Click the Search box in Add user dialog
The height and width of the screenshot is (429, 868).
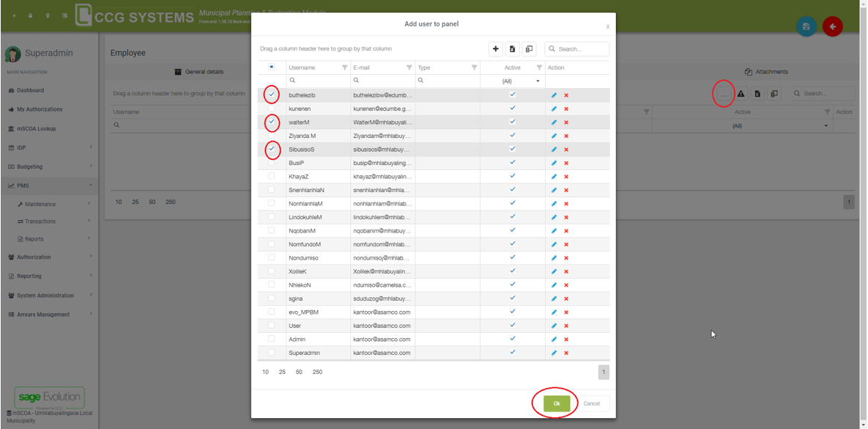581,49
